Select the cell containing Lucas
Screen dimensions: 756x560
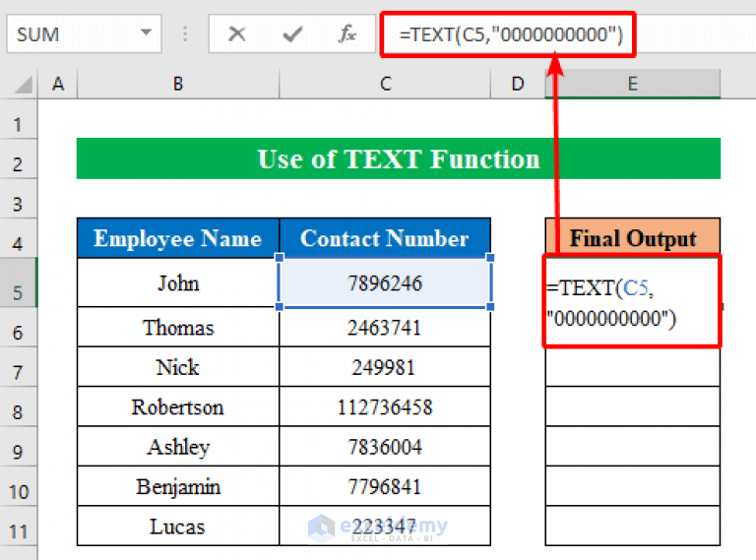[x=178, y=526]
